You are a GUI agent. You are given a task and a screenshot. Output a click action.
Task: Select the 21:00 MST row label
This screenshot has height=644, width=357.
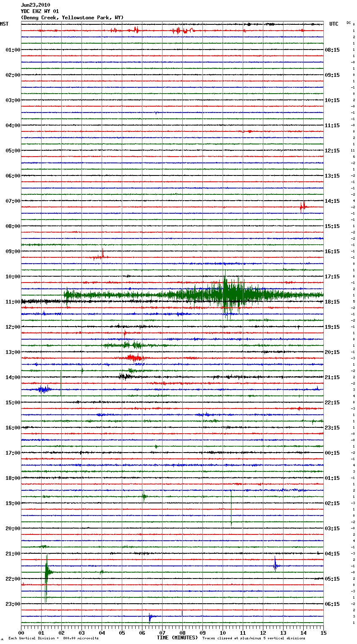(13, 554)
